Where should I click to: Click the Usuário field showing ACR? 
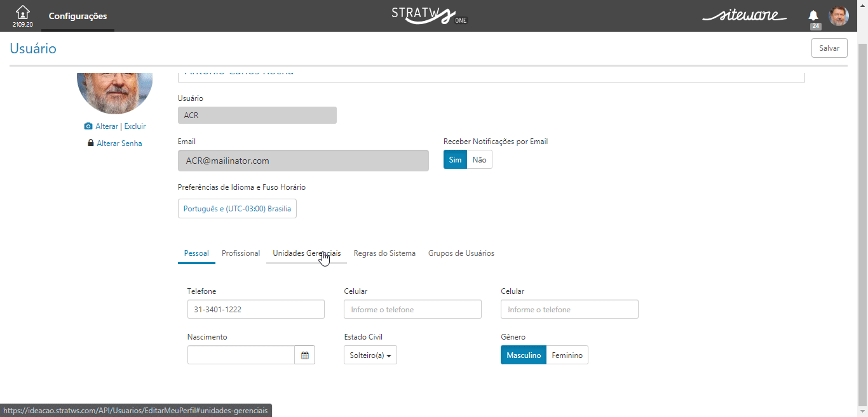[257, 116]
